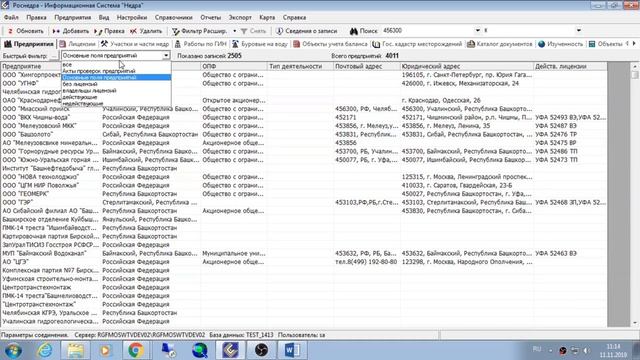Open the Вид menu
Viewport: 640px width, 360px height.
click(104, 18)
